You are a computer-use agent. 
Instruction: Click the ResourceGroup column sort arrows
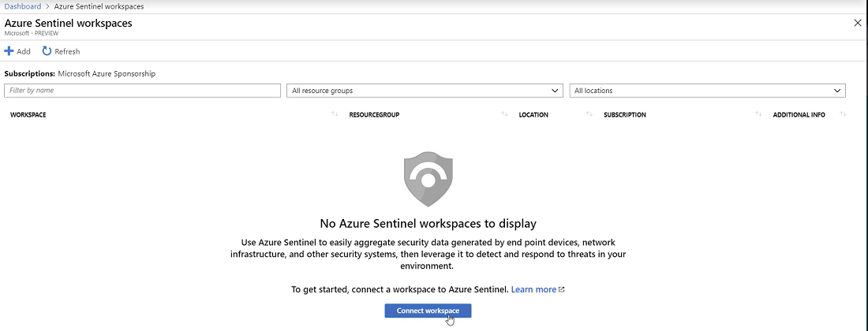click(x=504, y=115)
